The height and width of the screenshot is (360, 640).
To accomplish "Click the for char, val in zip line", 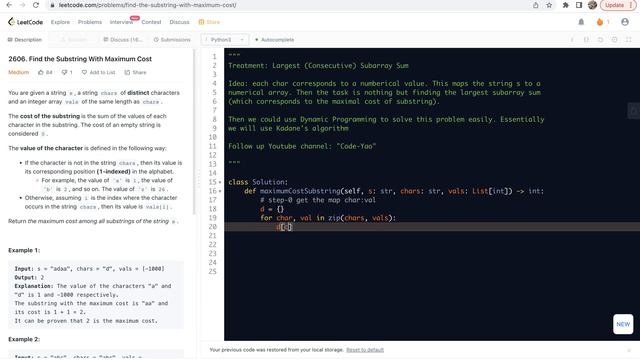I will click(328, 218).
